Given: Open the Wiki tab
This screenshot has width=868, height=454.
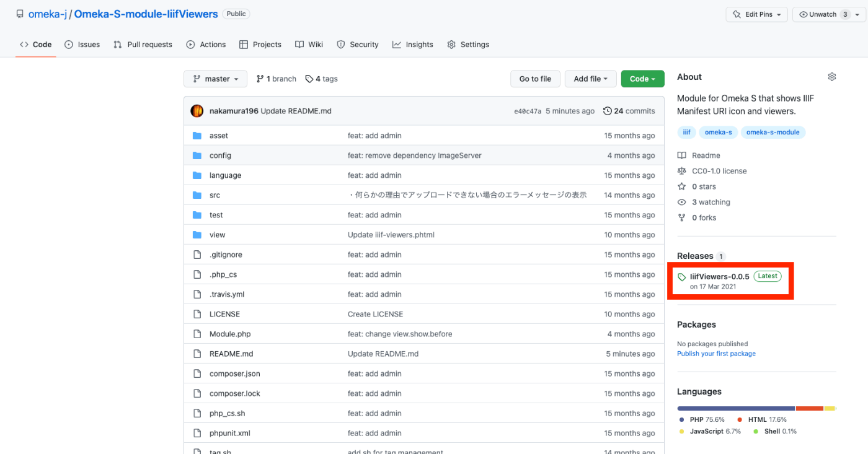Looking at the screenshot, I should point(309,45).
